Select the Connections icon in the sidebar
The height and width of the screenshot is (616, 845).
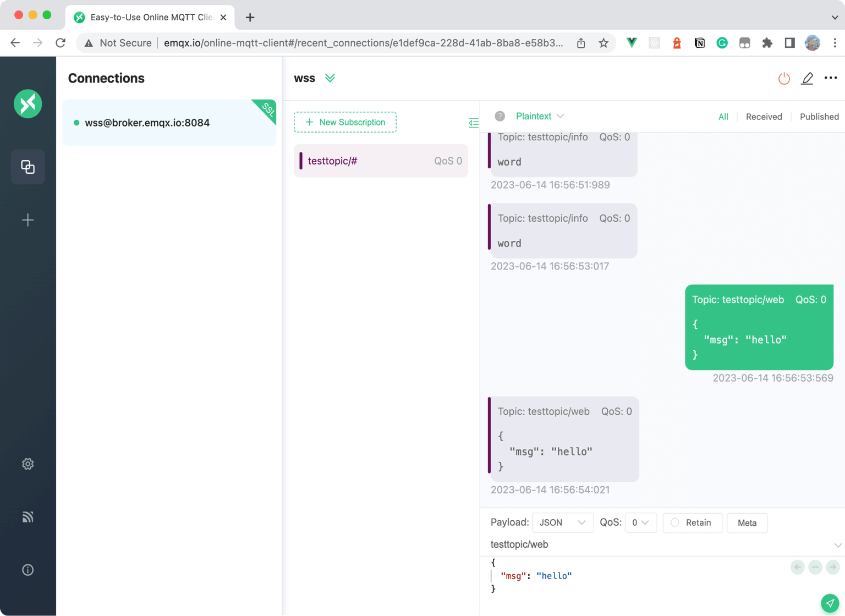(28, 167)
